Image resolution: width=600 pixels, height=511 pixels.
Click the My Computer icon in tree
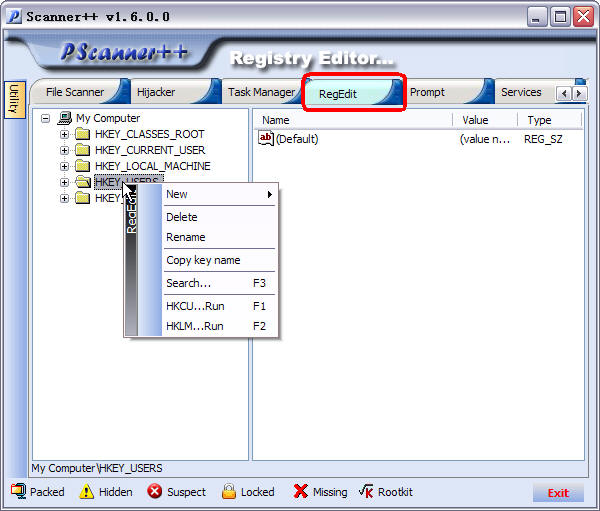pyautogui.click(x=65, y=118)
